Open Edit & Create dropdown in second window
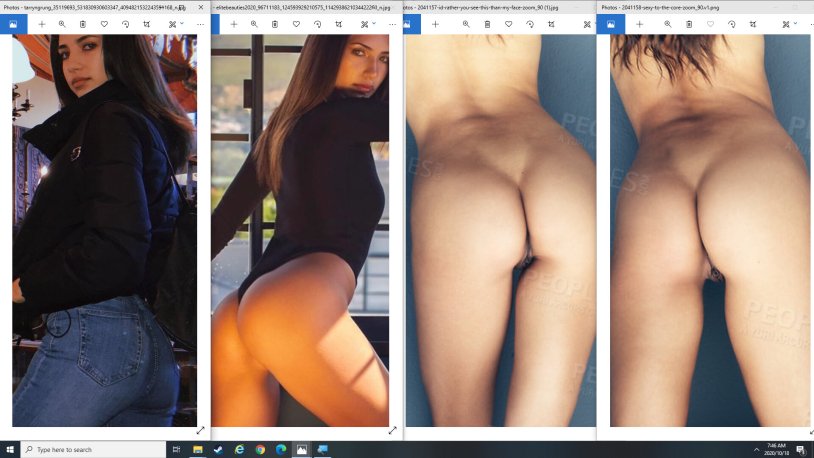 pyautogui.click(x=366, y=24)
